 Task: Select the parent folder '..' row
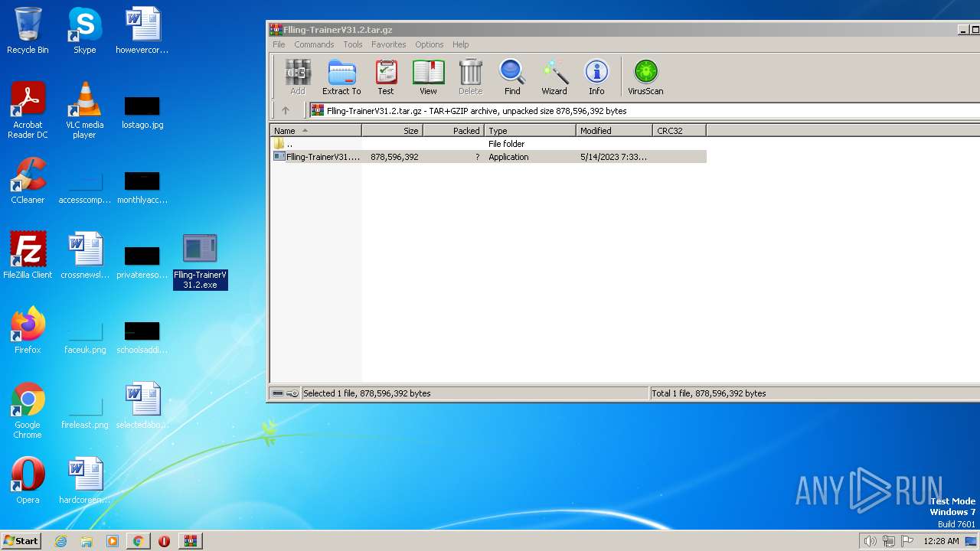pyautogui.click(x=488, y=144)
